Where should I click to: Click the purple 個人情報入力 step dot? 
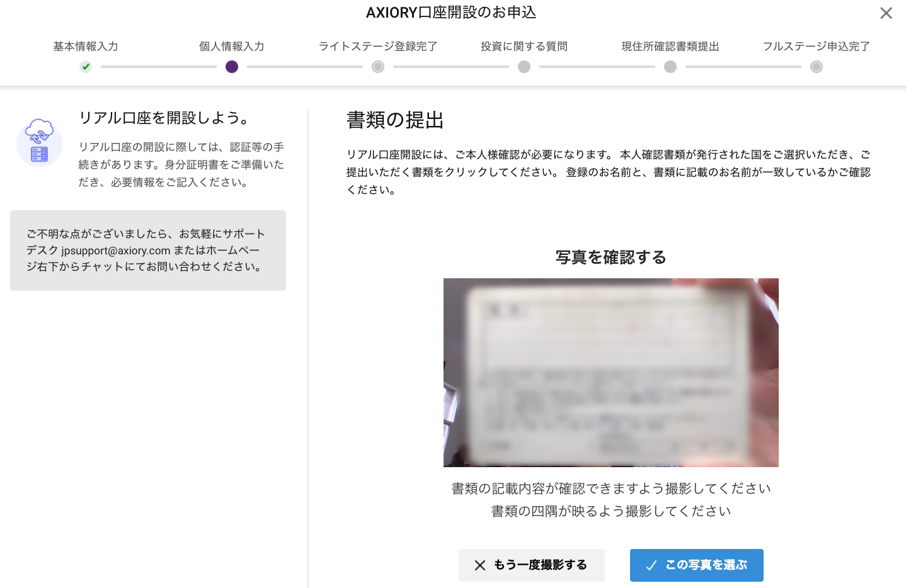point(232,67)
